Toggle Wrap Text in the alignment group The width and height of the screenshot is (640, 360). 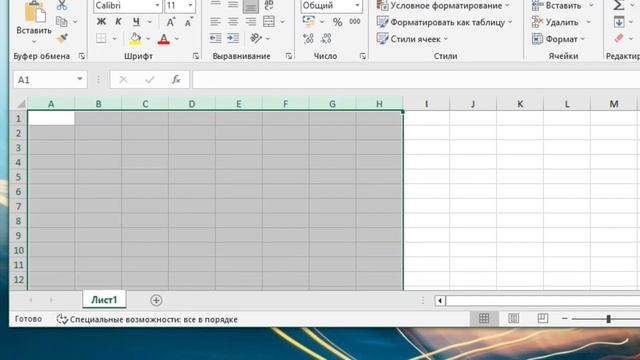point(269,5)
